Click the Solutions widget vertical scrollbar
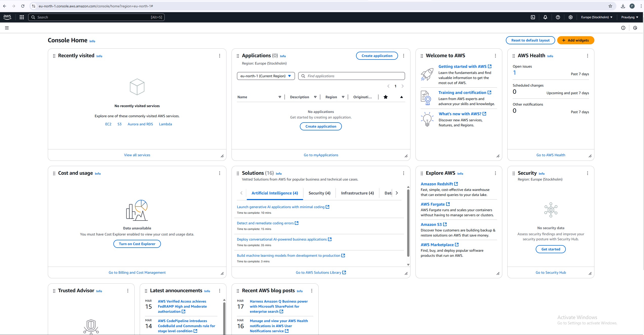 pyautogui.click(x=408, y=223)
